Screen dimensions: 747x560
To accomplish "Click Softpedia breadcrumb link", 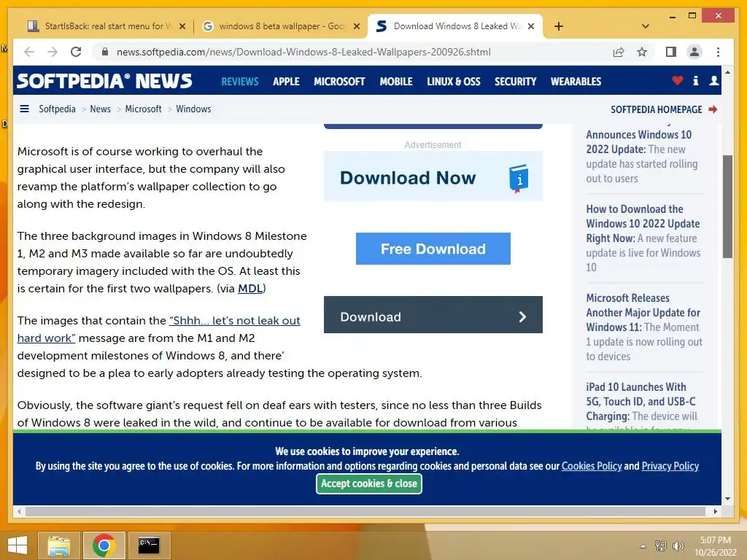I will pyautogui.click(x=57, y=109).
